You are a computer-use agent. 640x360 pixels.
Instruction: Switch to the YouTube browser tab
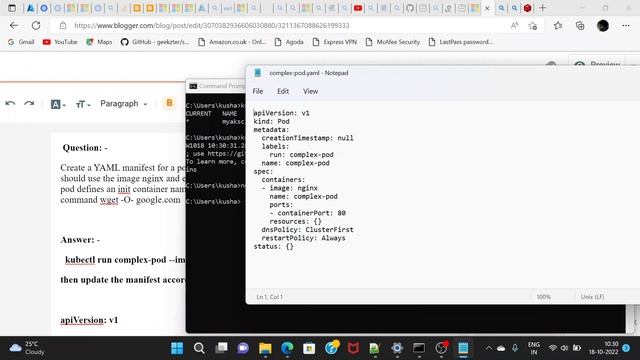tap(358, 8)
